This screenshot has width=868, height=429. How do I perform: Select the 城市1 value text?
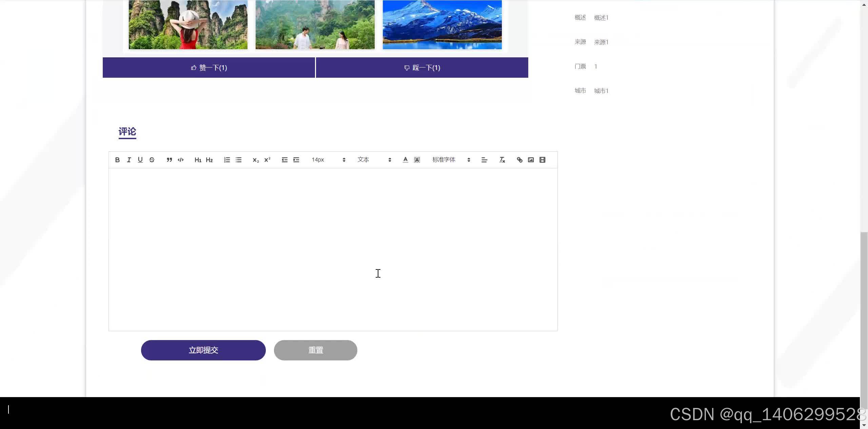point(601,91)
